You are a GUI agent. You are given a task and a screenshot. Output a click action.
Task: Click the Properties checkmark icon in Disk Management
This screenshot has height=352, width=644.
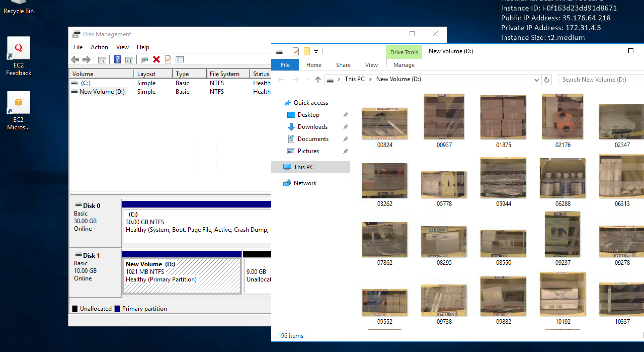point(168,60)
